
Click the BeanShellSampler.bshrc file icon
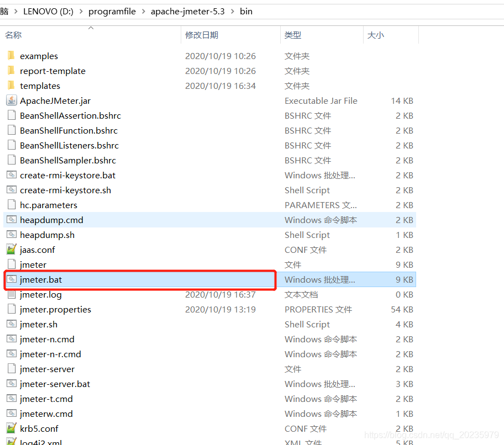pos(12,160)
